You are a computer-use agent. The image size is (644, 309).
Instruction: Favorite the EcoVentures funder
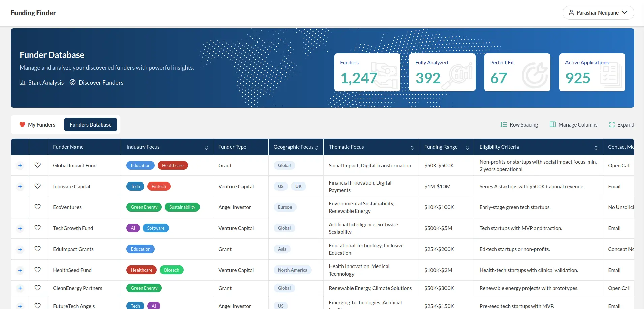38,207
